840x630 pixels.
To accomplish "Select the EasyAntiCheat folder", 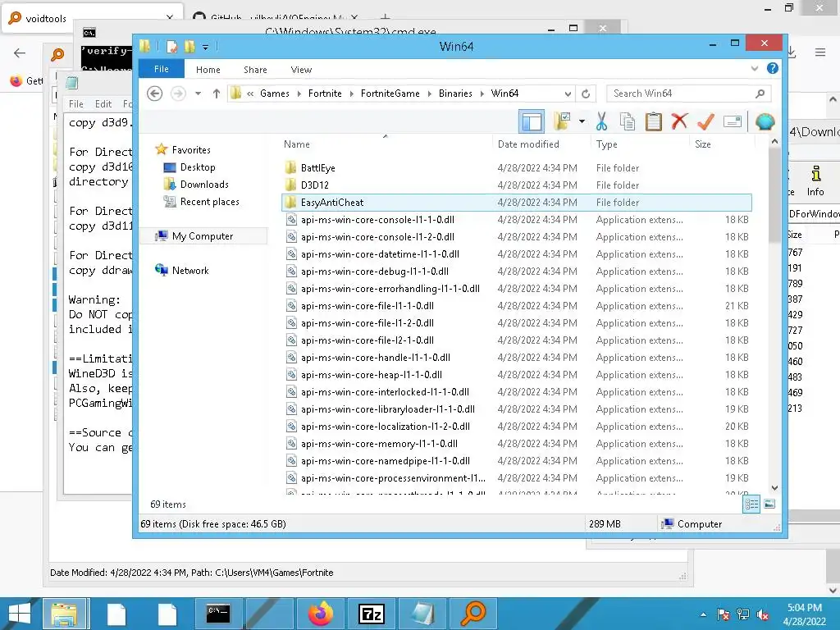I will [517, 203].
